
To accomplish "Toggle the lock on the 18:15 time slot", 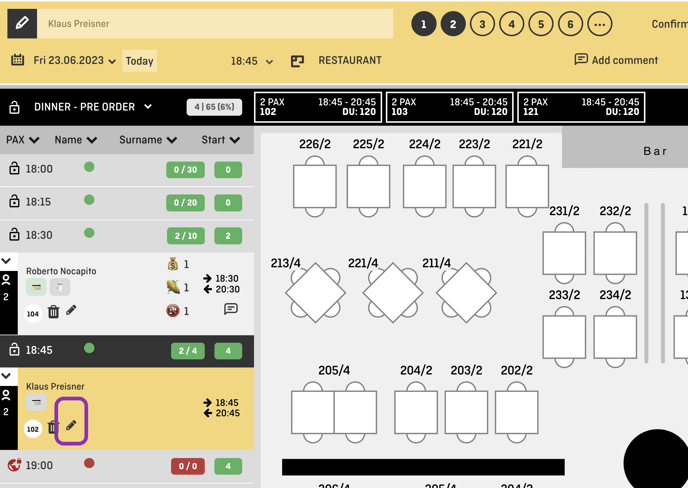I will coord(14,202).
